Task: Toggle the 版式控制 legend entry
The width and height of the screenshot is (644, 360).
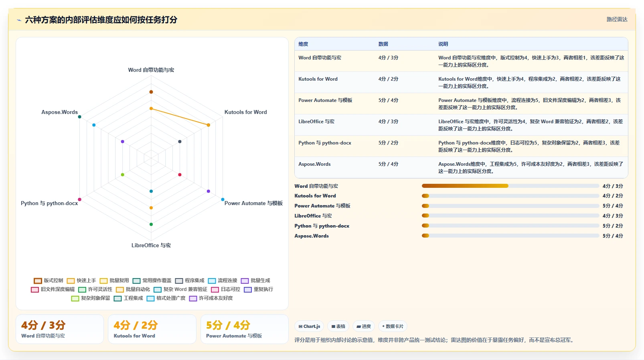Action: click(x=49, y=281)
